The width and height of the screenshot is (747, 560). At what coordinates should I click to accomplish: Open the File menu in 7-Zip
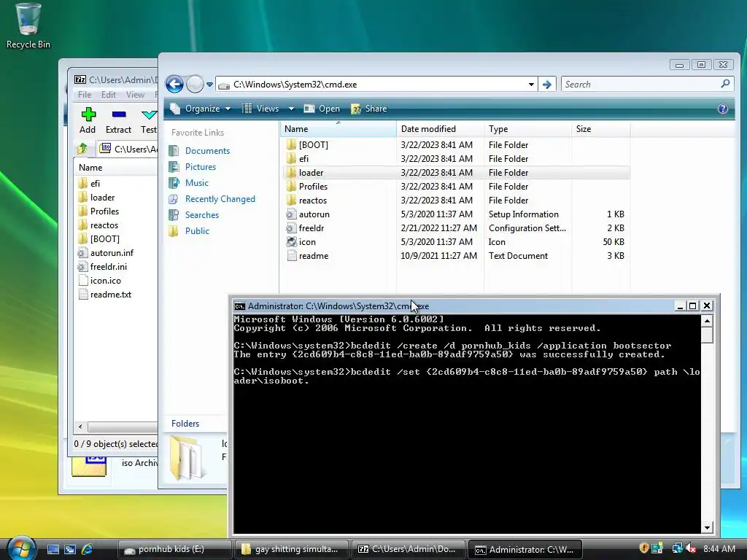pyautogui.click(x=85, y=95)
